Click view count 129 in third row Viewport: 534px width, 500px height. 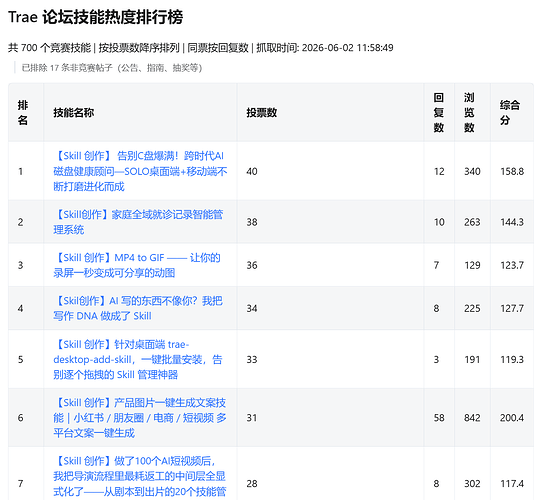click(x=472, y=265)
